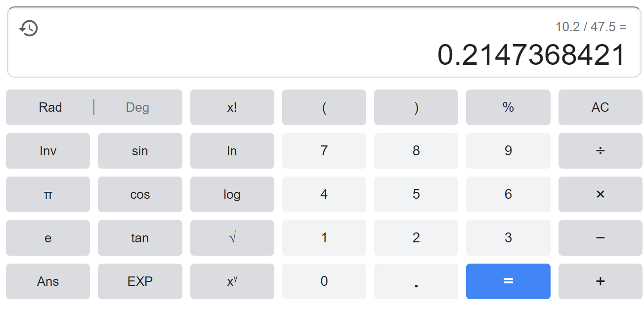Insert the pi constant

click(48, 194)
